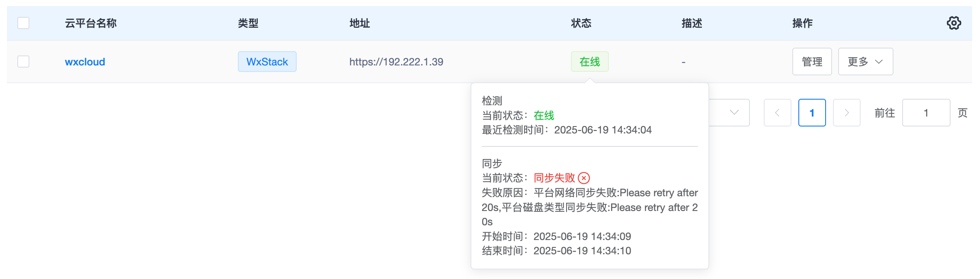
Task: Select page 1 in pagination
Action: click(812, 113)
